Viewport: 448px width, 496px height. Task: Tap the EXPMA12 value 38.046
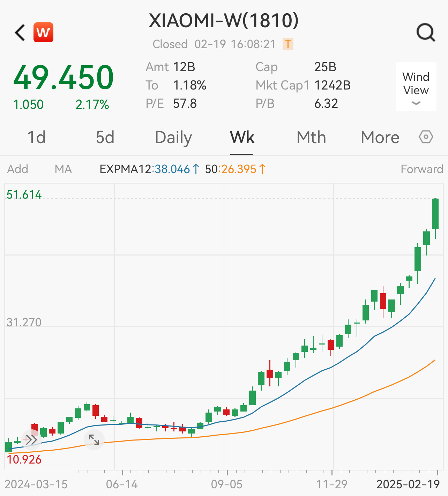[172, 169]
